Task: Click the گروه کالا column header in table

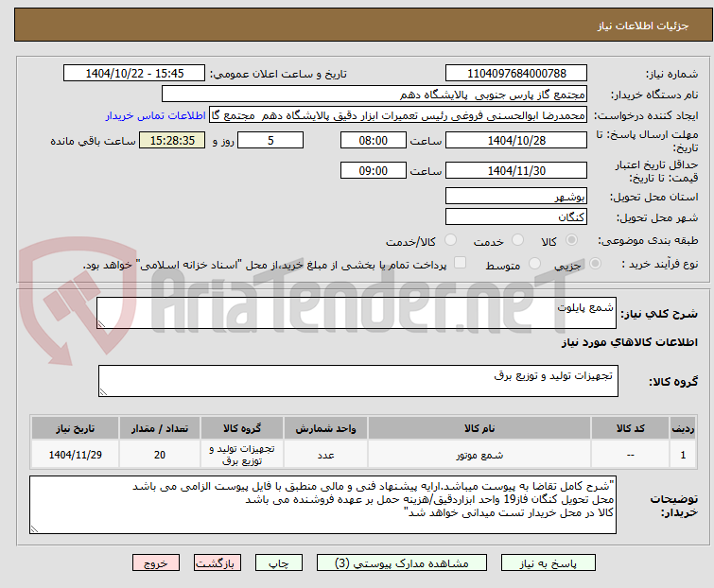Action: click(242, 428)
